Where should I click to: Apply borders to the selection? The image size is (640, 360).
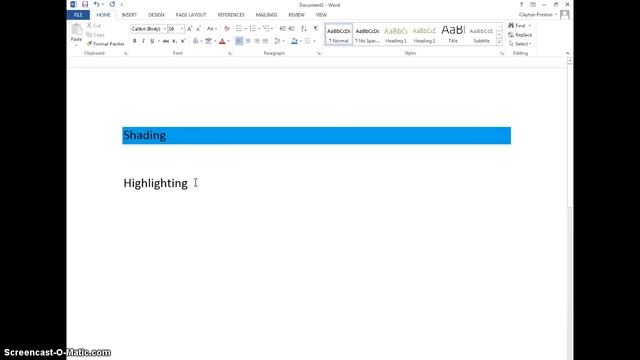[308, 41]
